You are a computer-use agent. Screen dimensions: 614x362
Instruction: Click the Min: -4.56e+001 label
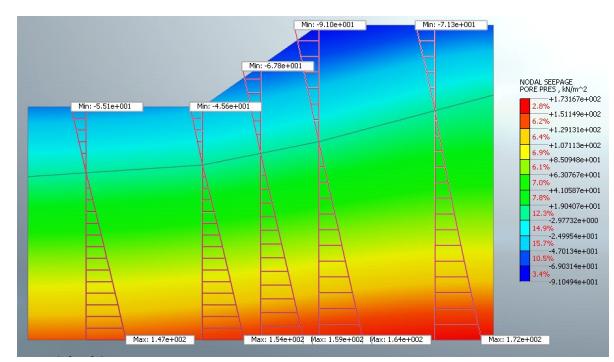226,107
